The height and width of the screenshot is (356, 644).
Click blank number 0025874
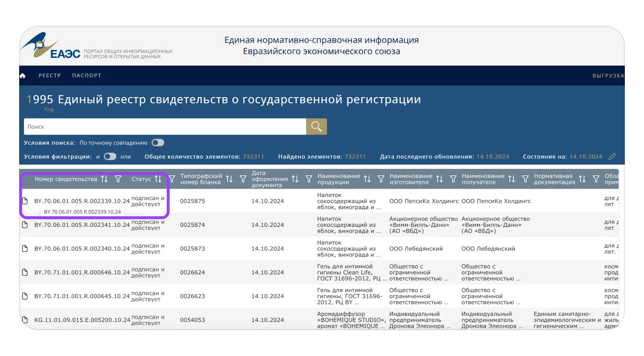point(193,225)
